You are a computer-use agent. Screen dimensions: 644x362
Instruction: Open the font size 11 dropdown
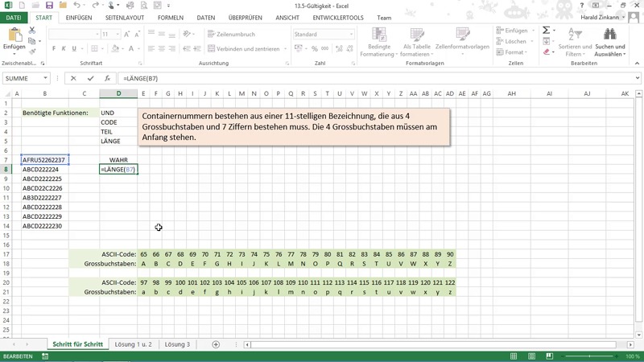pos(118,34)
